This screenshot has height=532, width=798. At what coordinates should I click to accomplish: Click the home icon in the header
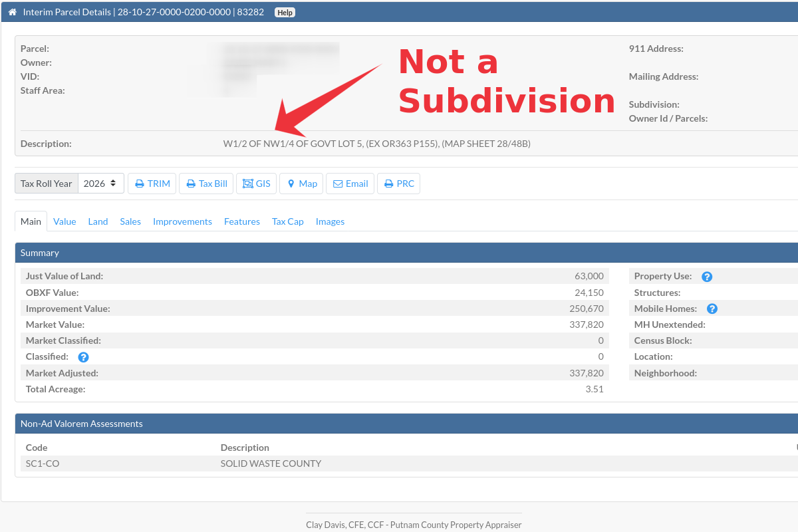[13, 11]
